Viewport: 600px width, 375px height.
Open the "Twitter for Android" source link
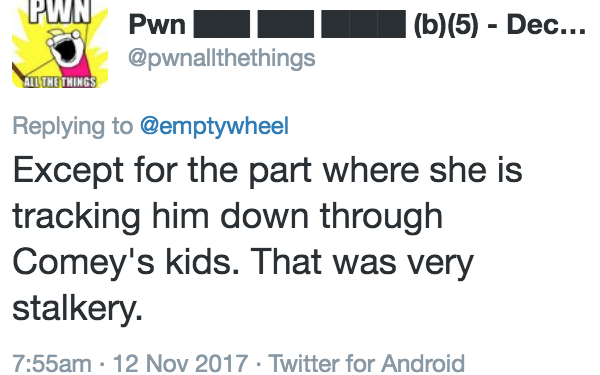(x=367, y=364)
